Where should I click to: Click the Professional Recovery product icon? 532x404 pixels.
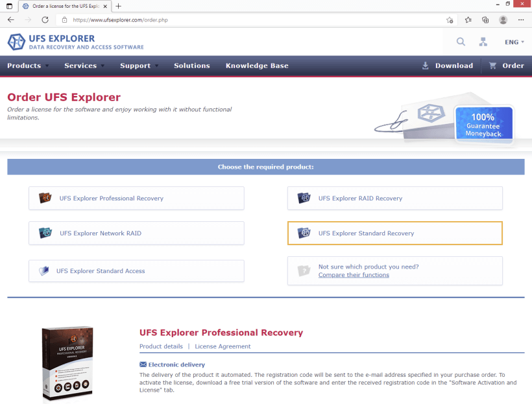click(x=45, y=197)
